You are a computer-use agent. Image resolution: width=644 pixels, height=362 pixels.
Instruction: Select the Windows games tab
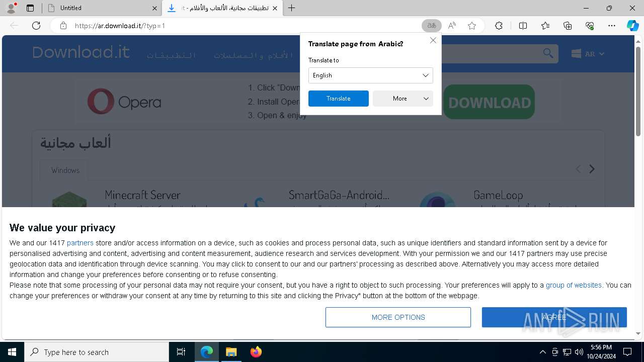(x=65, y=170)
